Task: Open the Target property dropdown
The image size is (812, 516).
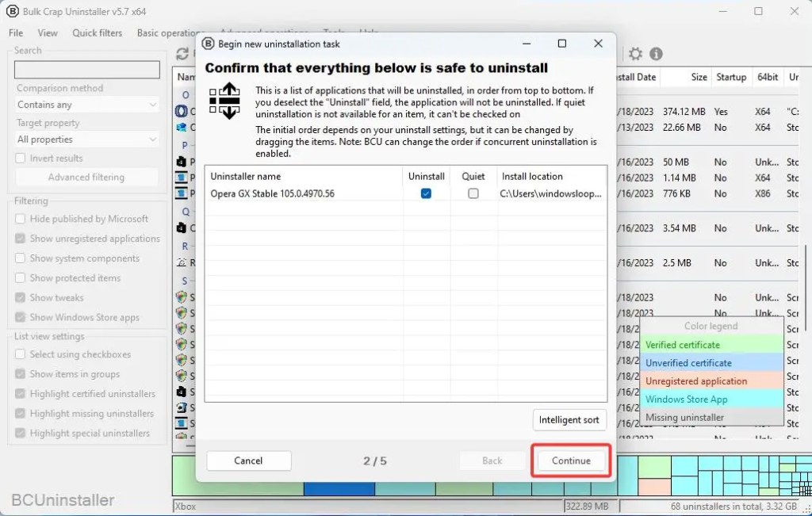Action: tap(86, 140)
